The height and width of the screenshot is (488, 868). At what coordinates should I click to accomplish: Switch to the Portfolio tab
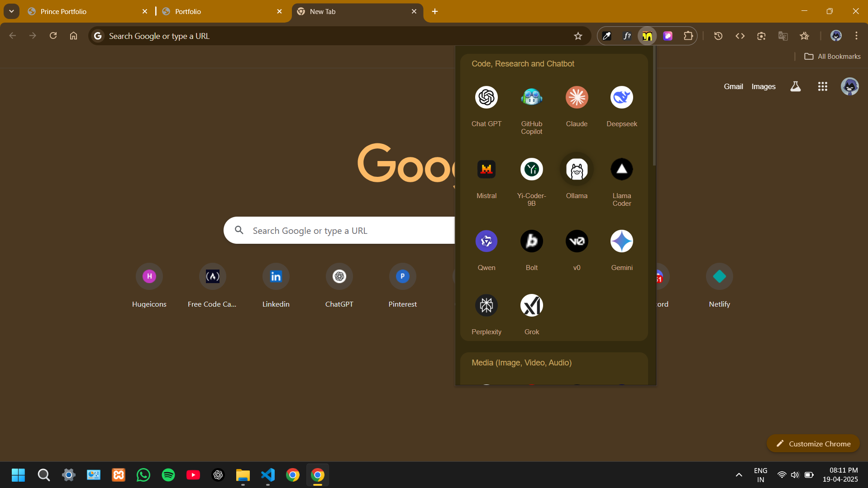pyautogui.click(x=188, y=11)
